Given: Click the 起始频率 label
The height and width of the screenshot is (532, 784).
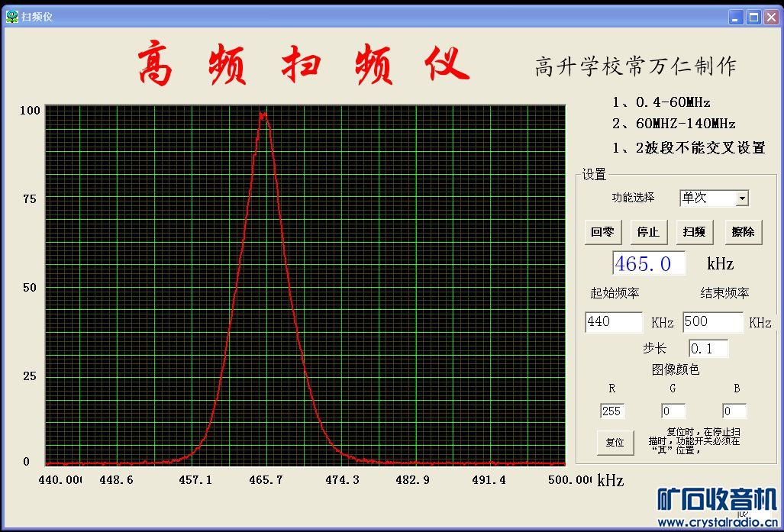Looking at the screenshot, I should click(615, 293).
